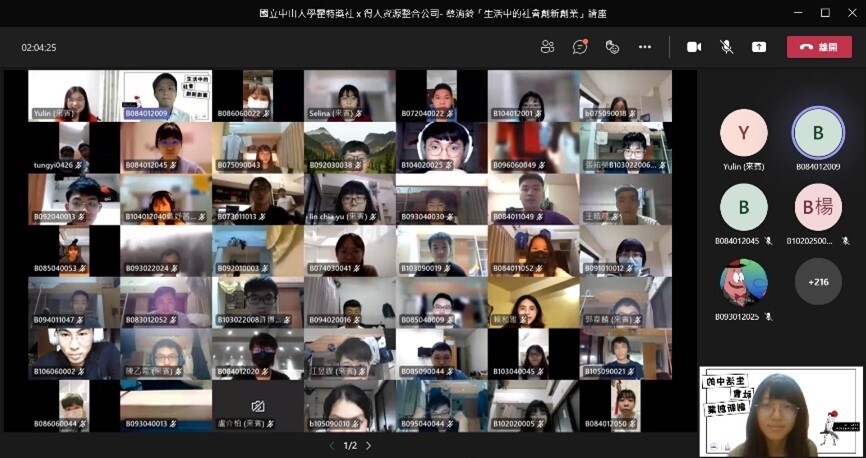Select the B083012052 video tile
This screenshot has height=458, width=866.
[166, 303]
